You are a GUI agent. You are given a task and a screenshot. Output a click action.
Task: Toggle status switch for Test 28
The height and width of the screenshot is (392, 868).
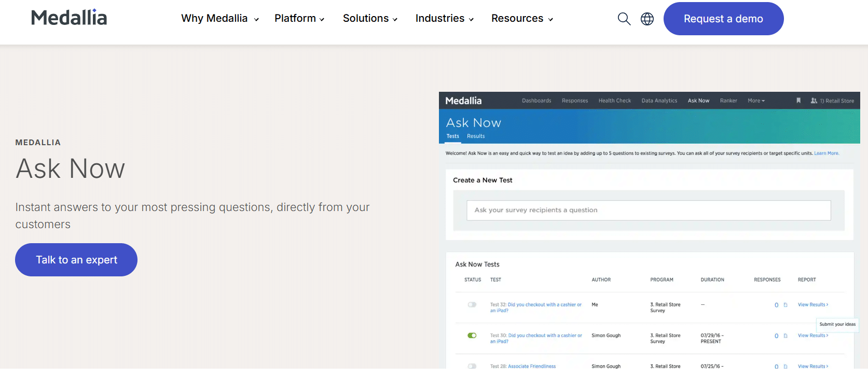point(472,366)
